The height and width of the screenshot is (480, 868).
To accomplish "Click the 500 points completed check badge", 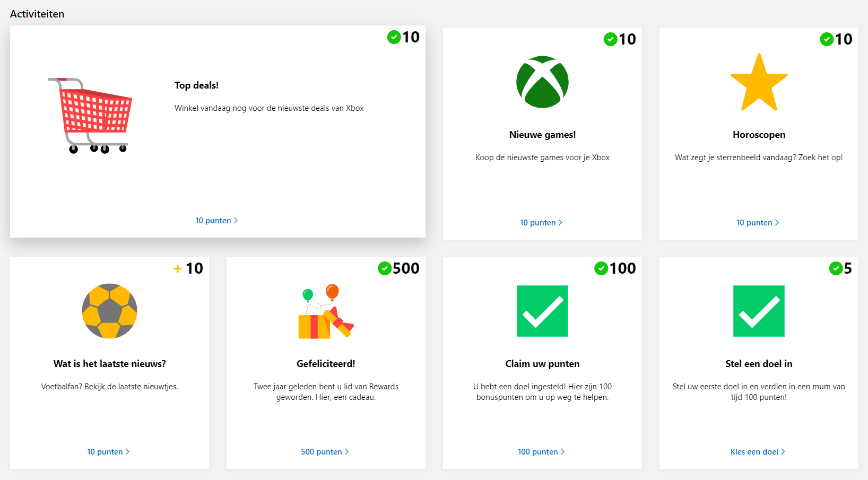I will (385, 269).
